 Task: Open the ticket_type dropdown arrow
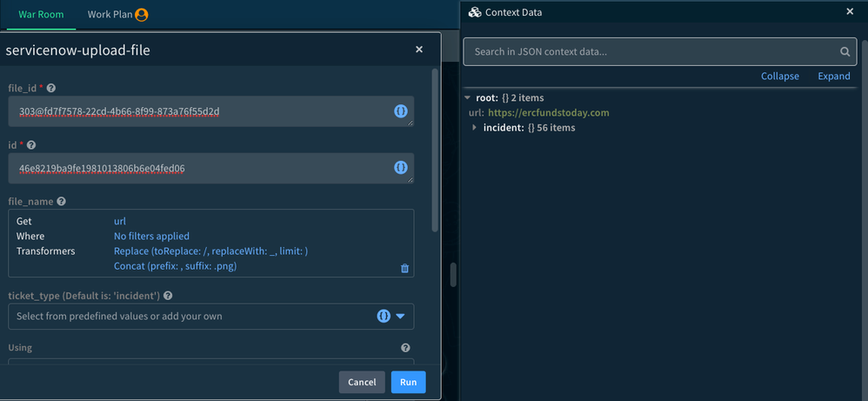pos(401,317)
